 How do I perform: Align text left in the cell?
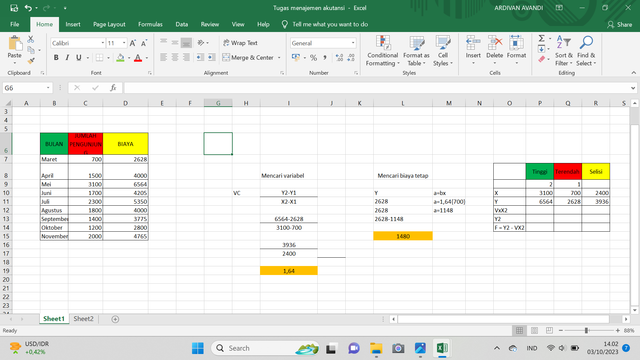(x=163, y=58)
